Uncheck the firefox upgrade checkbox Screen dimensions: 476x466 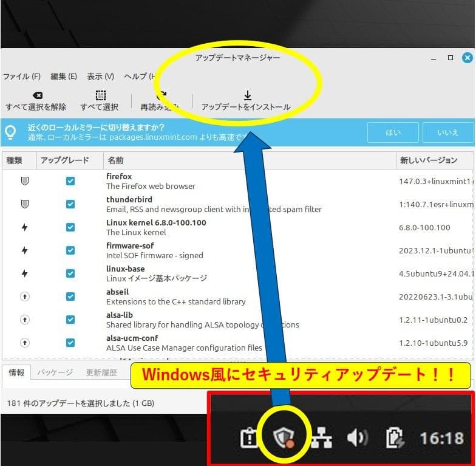coord(70,181)
